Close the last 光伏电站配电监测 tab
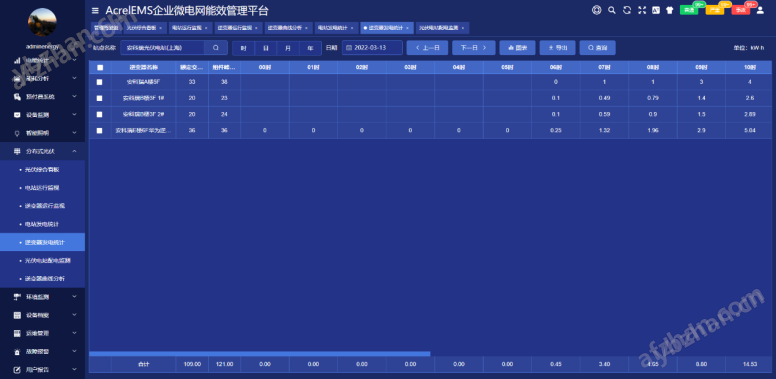This screenshot has height=379, width=776. click(463, 28)
